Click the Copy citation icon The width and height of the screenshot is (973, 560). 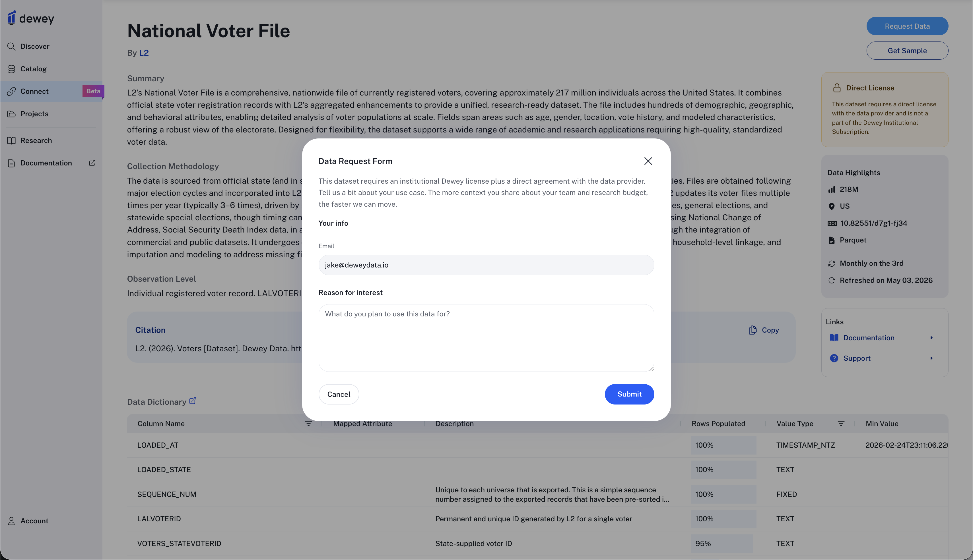pyautogui.click(x=753, y=330)
